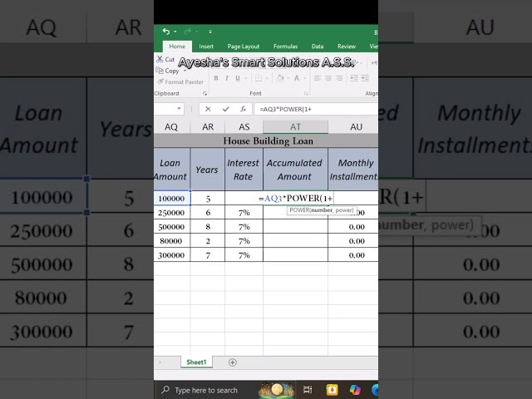
Task: Click the 7% cell in the 250000 row
Action: coord(244,213)
